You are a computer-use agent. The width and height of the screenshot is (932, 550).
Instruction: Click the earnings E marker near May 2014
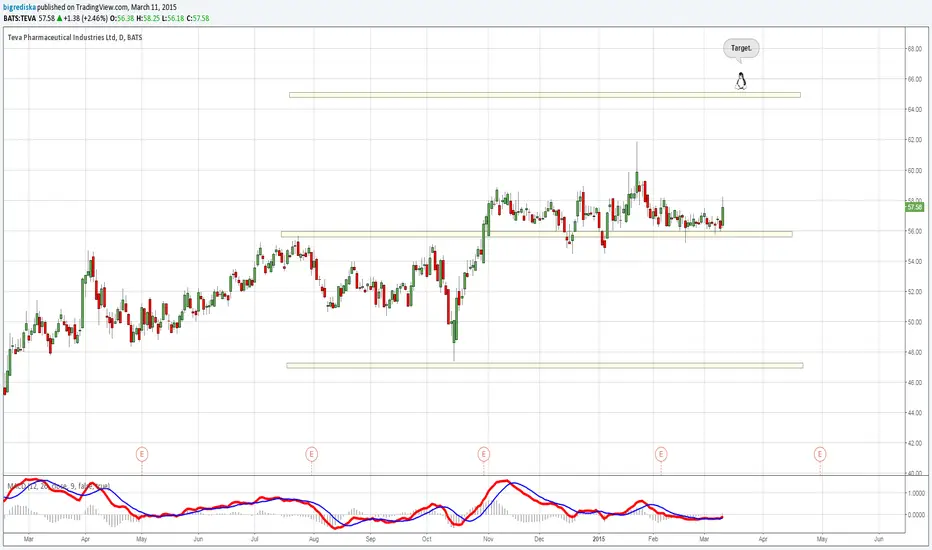(x=141, y=454)
